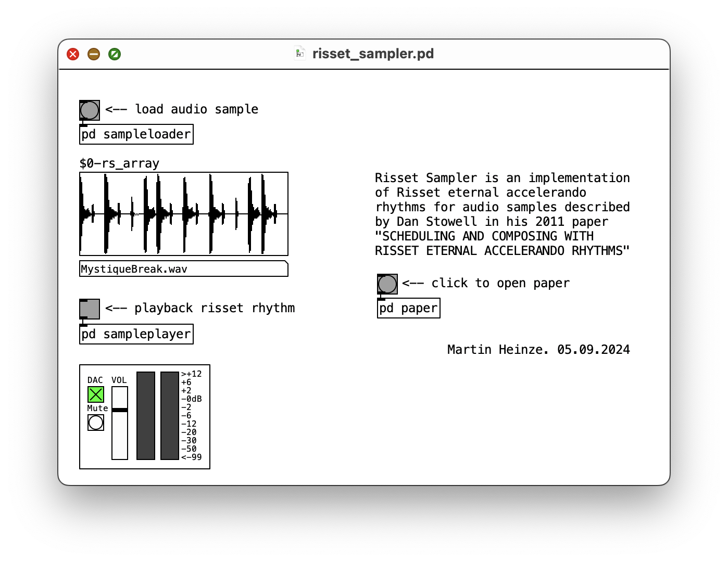Image resolution: width=728 pixels, height=562 pixels.
Task: Toggle the green DAC switch
Action: coord(96,394)
